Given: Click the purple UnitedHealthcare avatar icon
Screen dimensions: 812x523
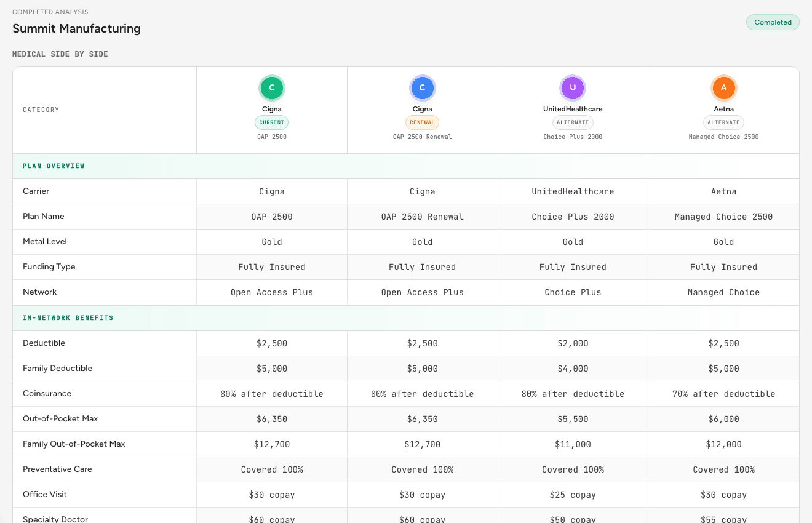Looking at the screenshot, I should coord(573,88).
